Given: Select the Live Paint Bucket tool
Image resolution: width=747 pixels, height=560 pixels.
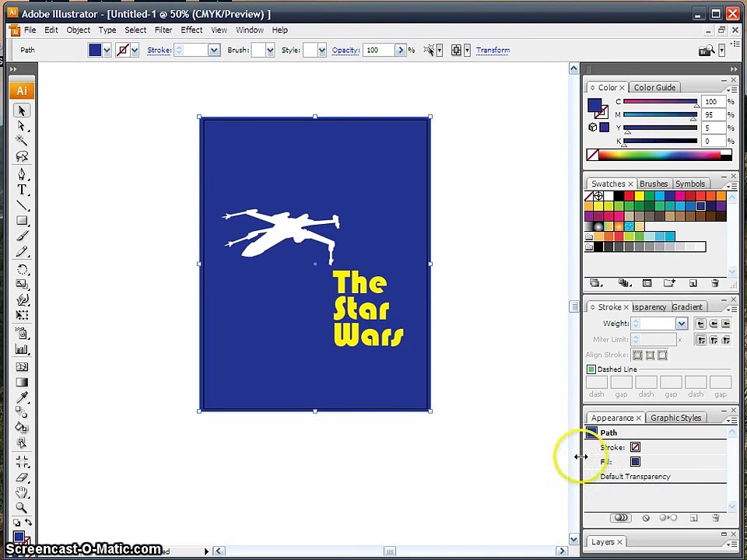Looking at the screenshot, I should tap(22, 427).
